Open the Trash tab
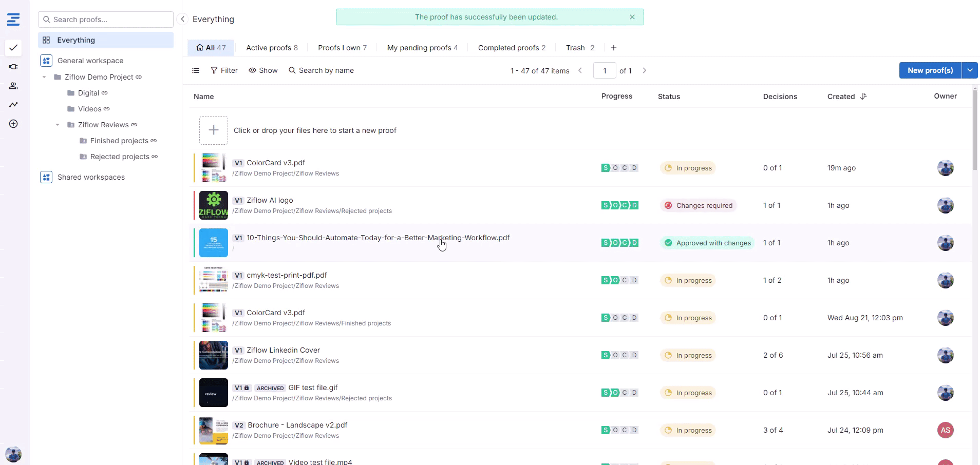The height and width of the screenshot is (465, 980). point(580,48)
